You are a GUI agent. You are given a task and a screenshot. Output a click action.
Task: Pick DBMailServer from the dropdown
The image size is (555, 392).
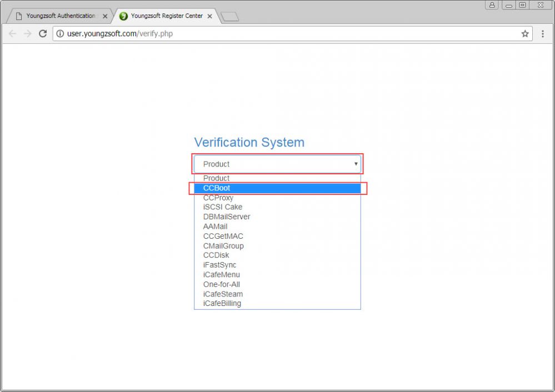click(278, 217)
